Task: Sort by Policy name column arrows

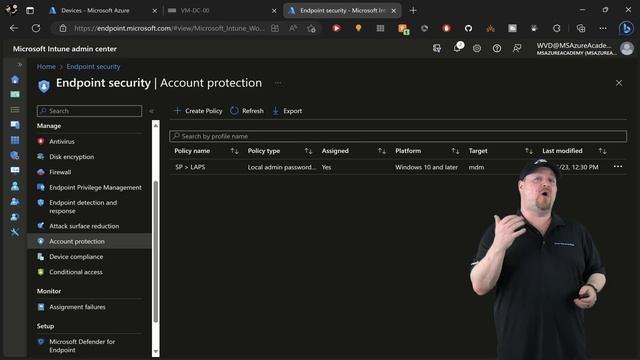Action: coord(234,151)
